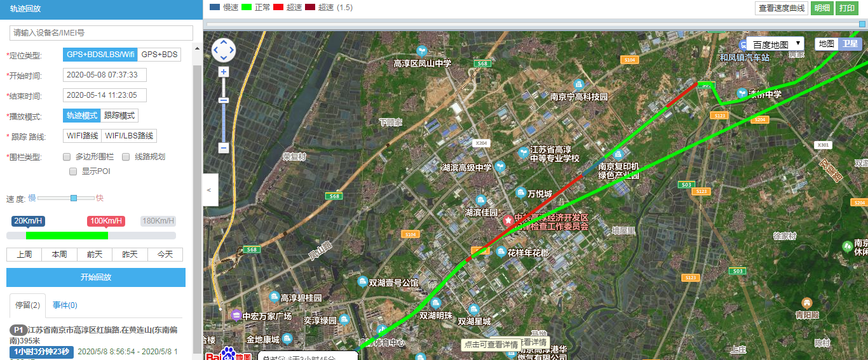Select the 本周 time range
This screenshot has height=360, width=868.
click(x=59, y=255)
